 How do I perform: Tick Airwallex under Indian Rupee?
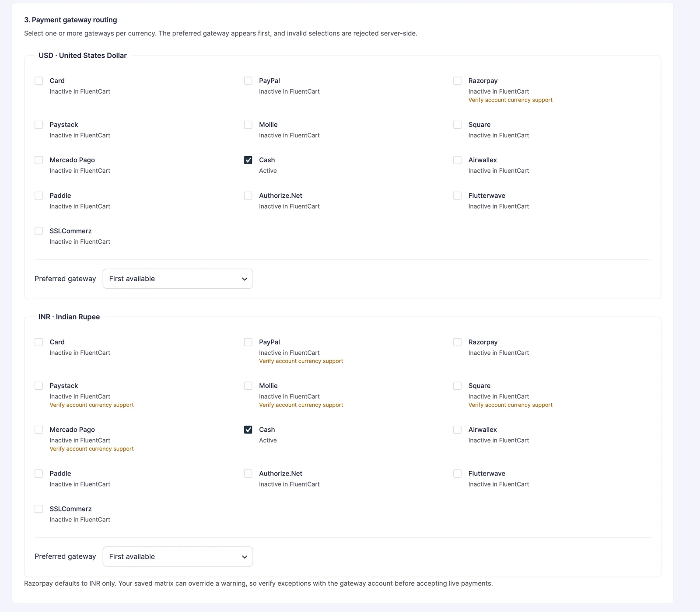point(457,430)
